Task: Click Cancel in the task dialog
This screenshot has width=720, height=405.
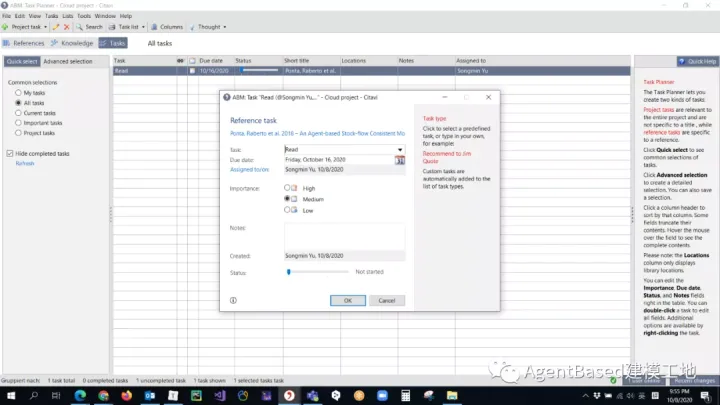Action: tap(387, 300)
